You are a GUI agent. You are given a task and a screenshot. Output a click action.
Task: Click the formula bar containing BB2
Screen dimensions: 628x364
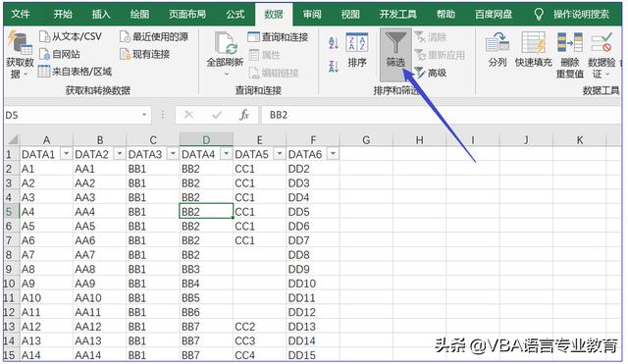coord(441,116)
